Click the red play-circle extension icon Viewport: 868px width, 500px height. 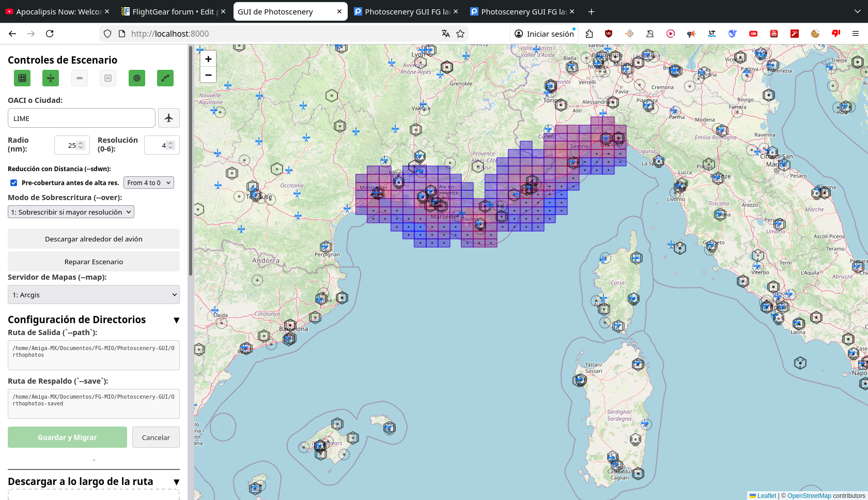[671, 34]
